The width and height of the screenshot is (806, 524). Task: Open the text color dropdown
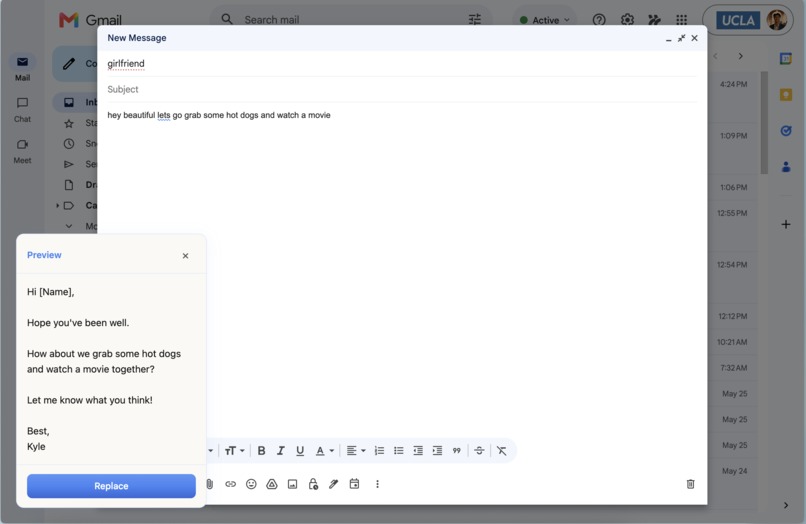(x=324, y=451)
